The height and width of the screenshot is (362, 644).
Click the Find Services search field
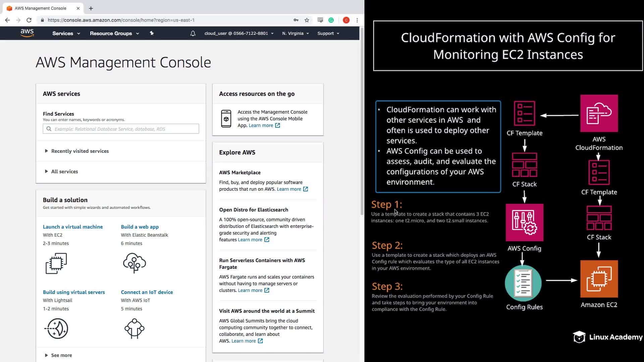click(x=121, y=129)
